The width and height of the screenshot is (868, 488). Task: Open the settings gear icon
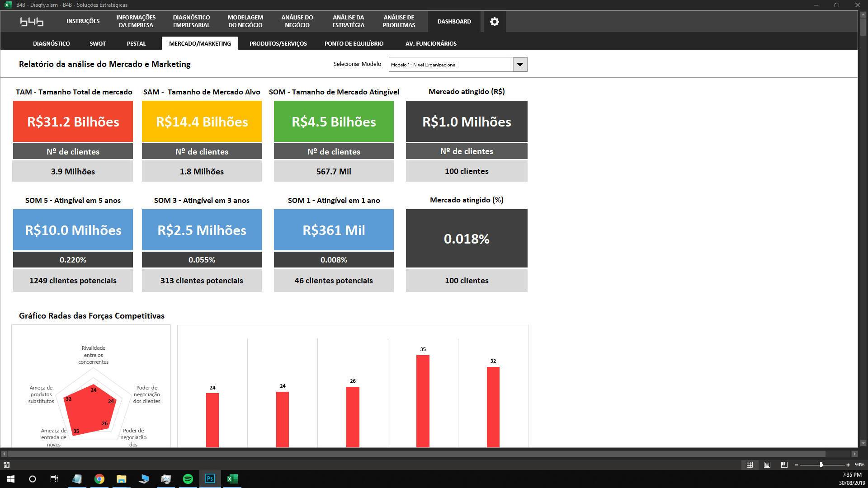tap(495, 21)
